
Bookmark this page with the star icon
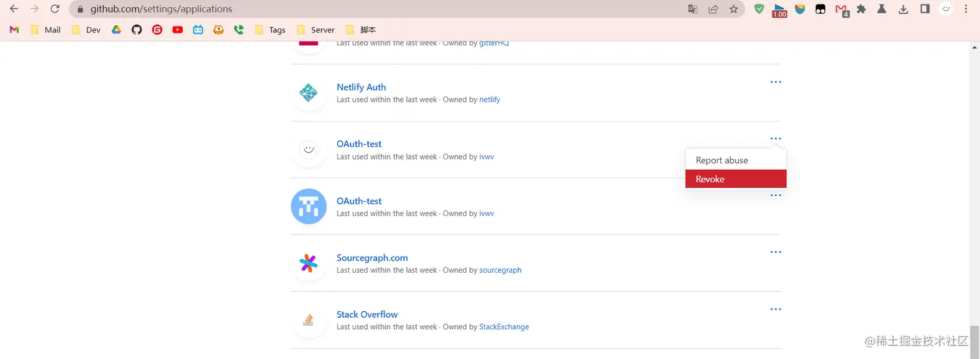734,9
